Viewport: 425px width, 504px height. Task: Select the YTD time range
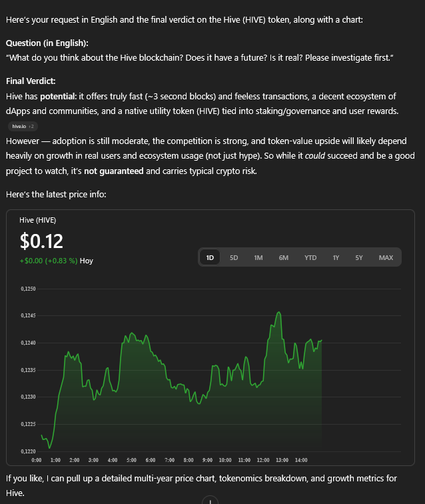coord(310,257)
